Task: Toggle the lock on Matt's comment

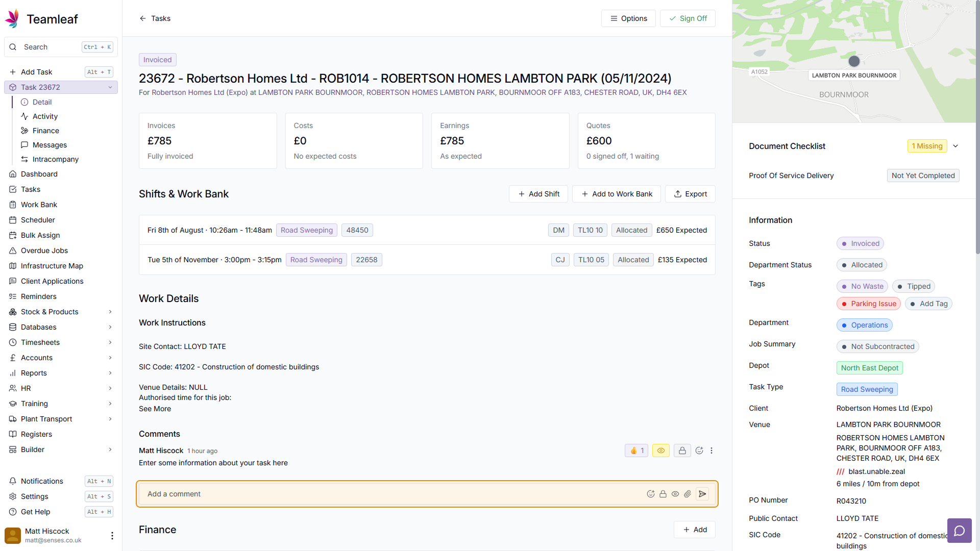Action: pyautogui.click(x=682, y=450)
